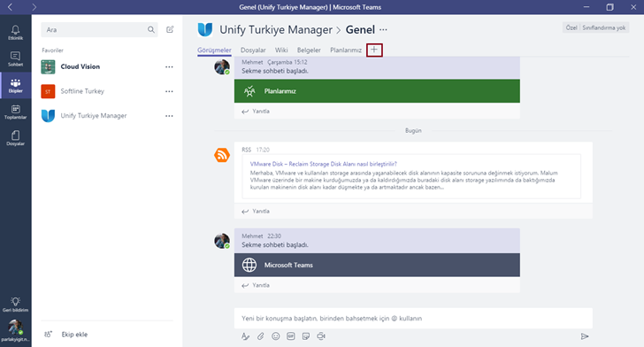
Task: Click the Bugün date separator label
Action: 413,130
